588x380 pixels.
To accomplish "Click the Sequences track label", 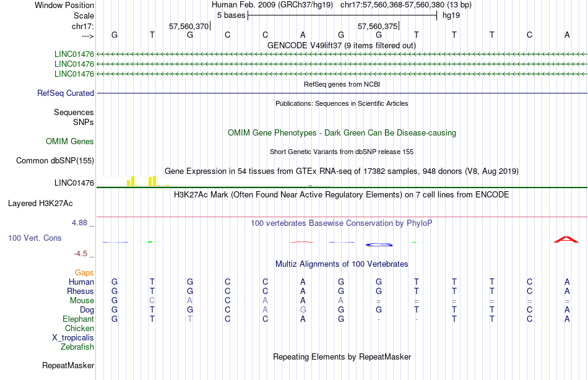I will (74, 113).
